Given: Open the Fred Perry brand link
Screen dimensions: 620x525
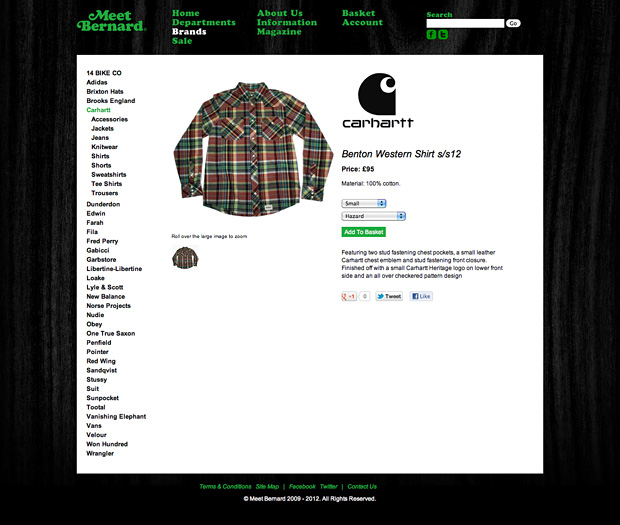Looking at the screenshot, I should (x=102, y=241).
